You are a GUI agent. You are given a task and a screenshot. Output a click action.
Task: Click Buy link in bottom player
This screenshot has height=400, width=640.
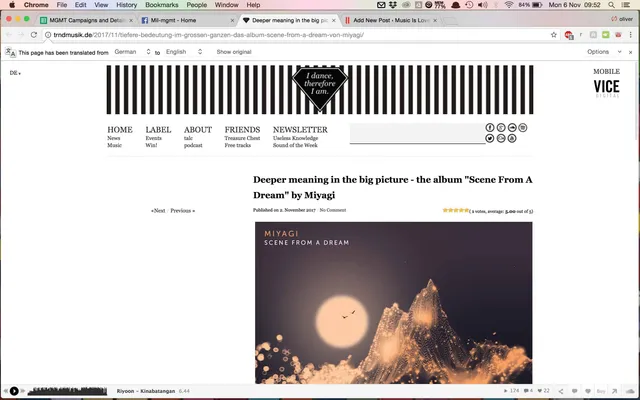pyautogui.click(x=601, y=391)
